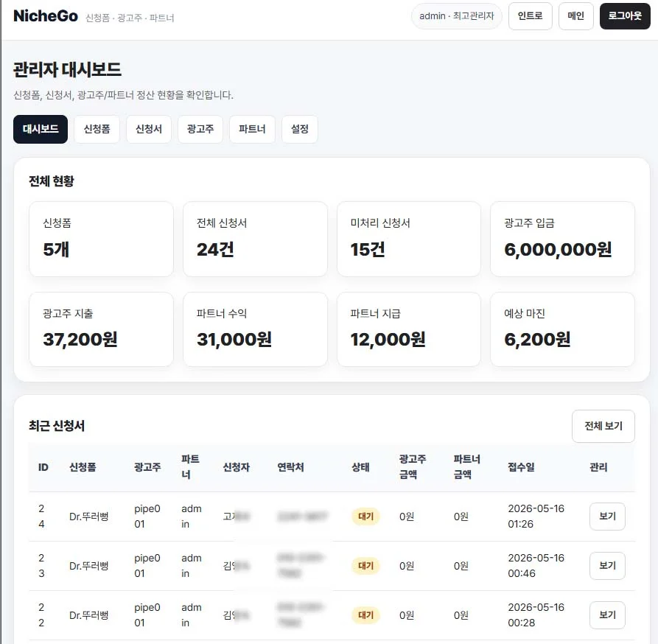Click the 광고주 입금 6,000,000원 card
658x644 pixels.
(562, 239)
